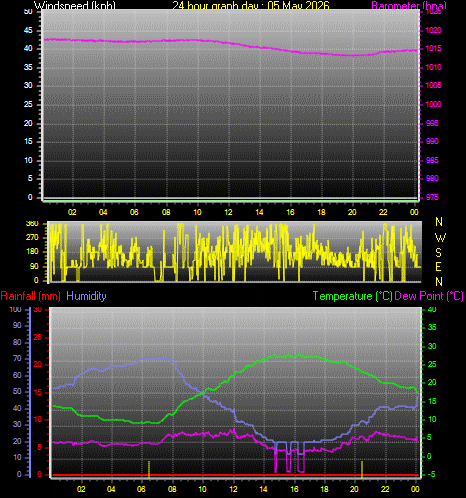The image size is (466, 498).
Task: Click the 975 barometer axis value
Action: [x=432, y=197]
